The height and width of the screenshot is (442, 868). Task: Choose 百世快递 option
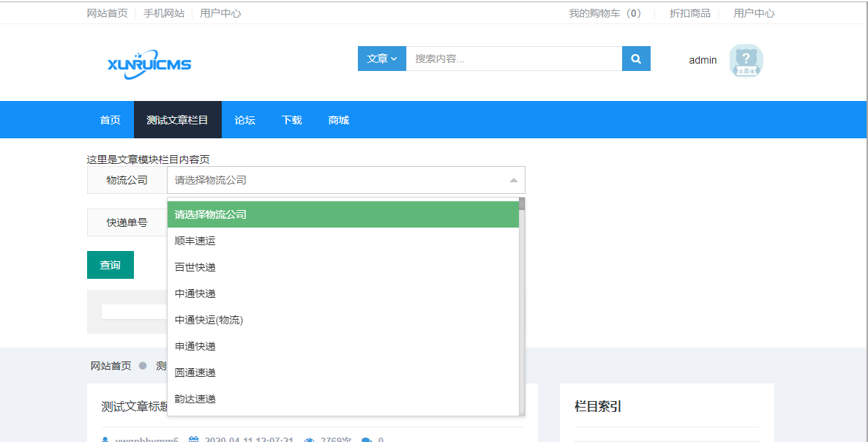343,267
